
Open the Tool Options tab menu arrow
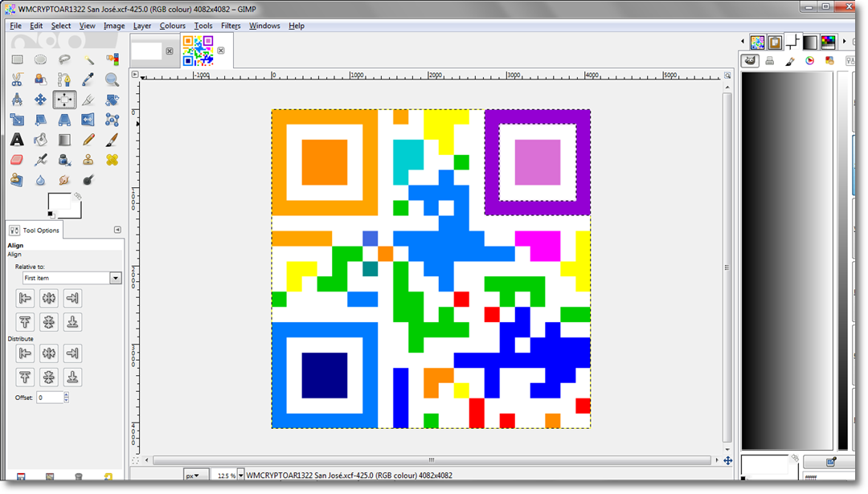point(117,230)
